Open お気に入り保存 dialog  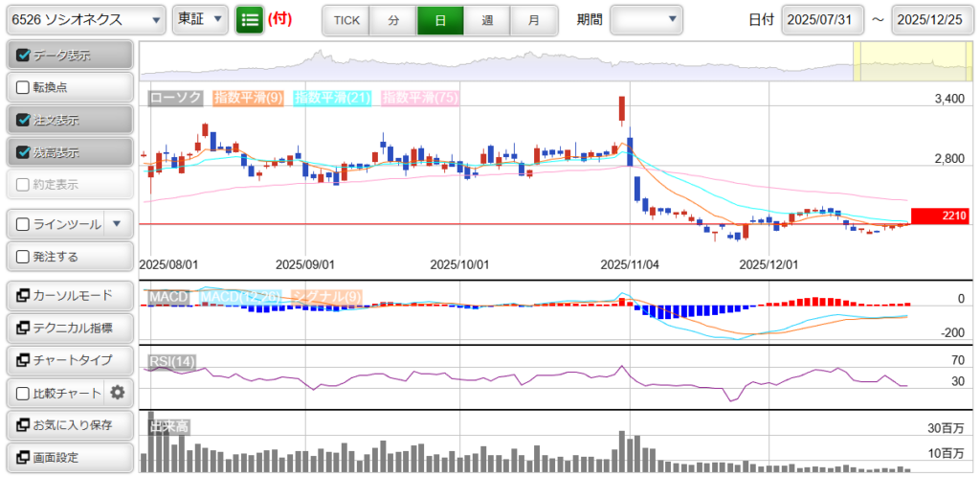68,425
